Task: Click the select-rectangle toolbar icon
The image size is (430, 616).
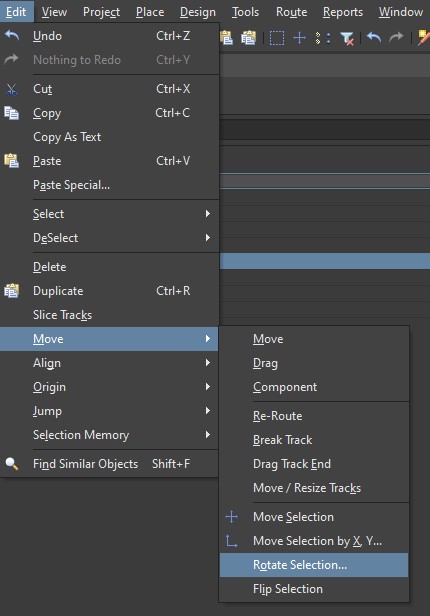Action: tap(277, 38)
